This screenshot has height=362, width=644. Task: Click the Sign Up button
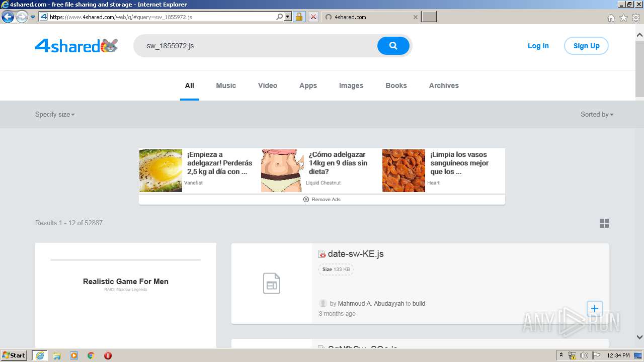click(586, 46)
